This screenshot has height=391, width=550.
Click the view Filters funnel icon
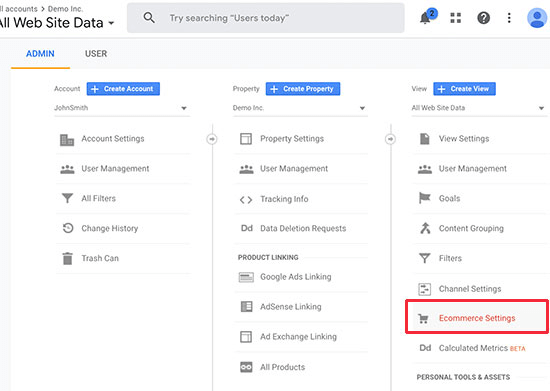tap(424, 258)
